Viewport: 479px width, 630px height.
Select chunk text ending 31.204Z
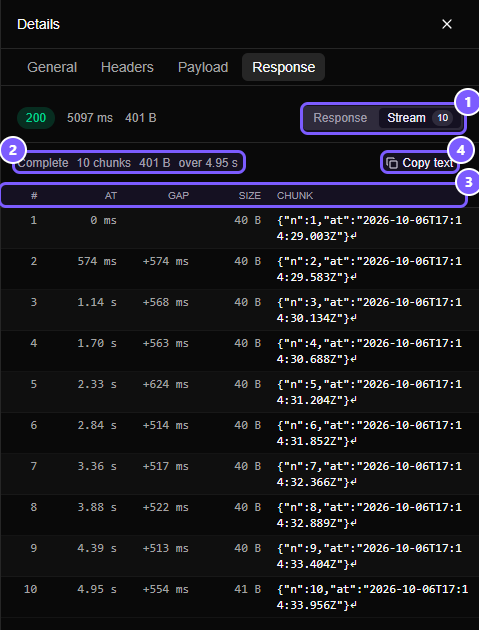point(369,392)
